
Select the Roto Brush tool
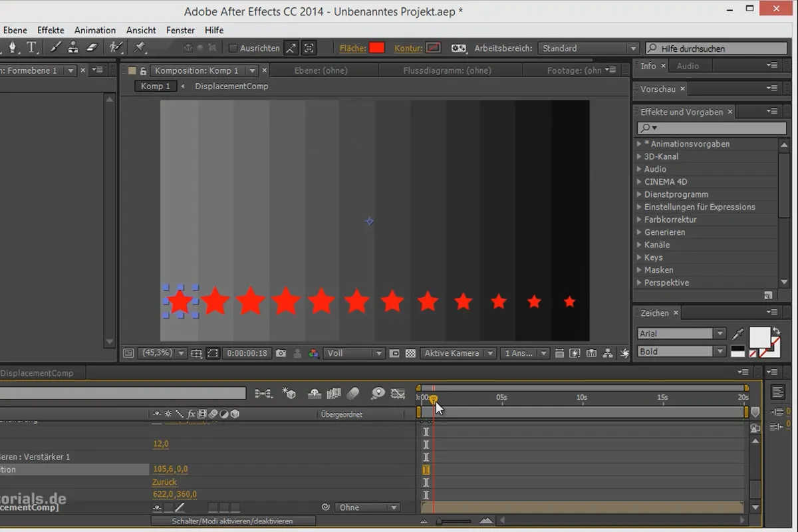[116, 48]
